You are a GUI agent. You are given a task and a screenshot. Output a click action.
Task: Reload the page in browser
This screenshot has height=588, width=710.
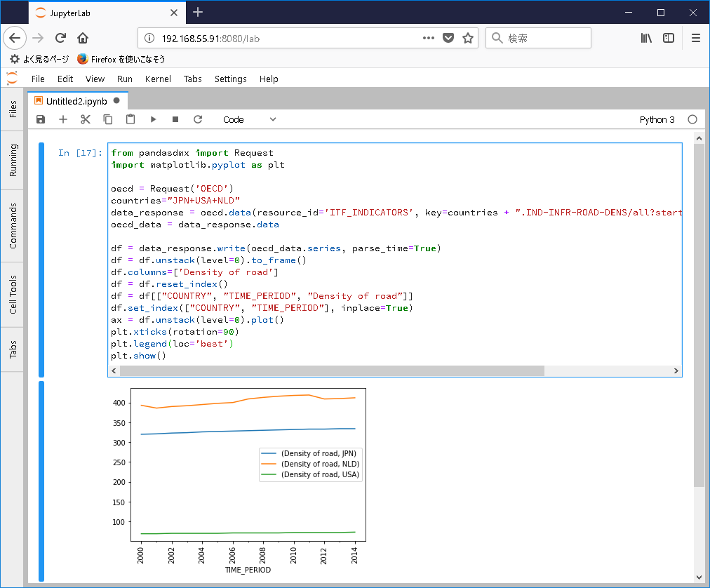pyautogui.click(x=60, y=38)
